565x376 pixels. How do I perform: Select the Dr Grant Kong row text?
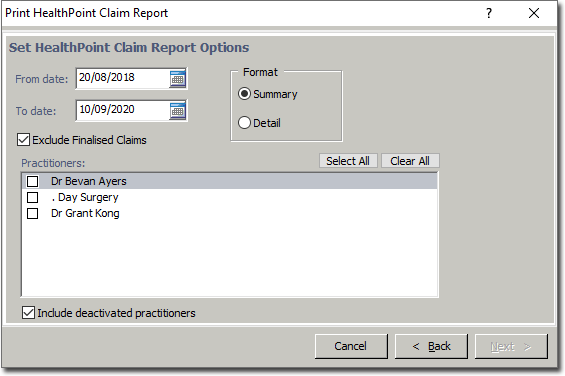tap(85, 213)
